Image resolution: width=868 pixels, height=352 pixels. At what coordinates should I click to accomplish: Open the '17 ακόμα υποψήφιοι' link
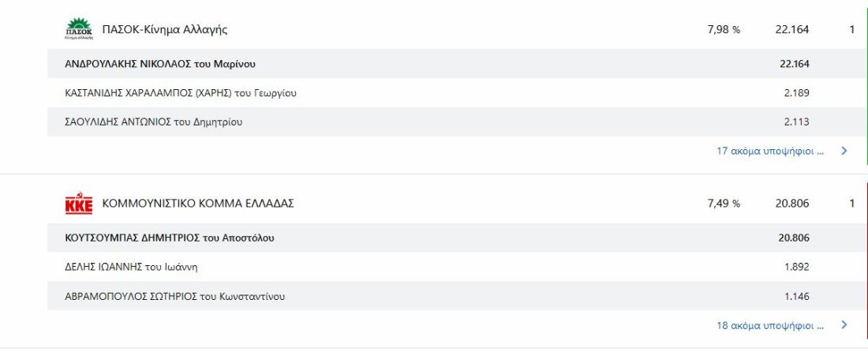click(770, 151)
